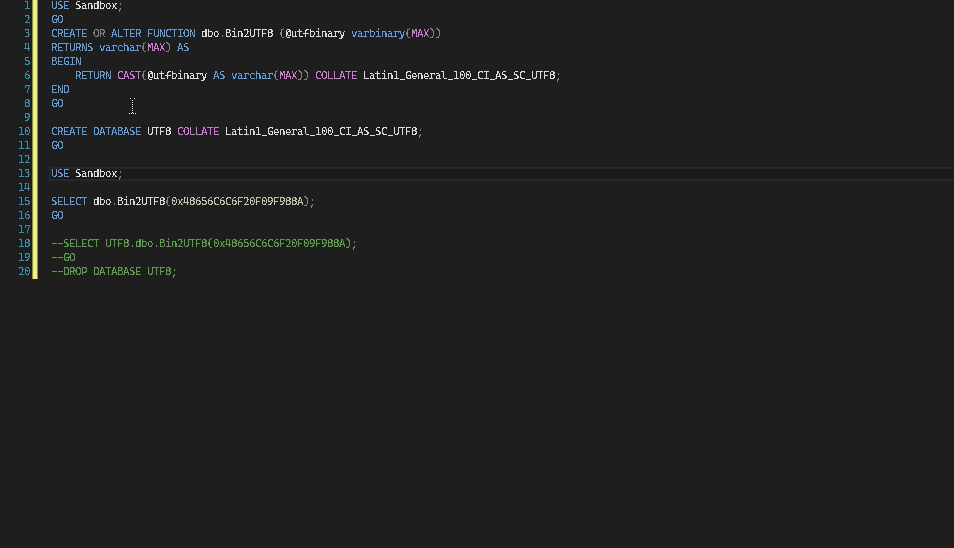954x548 pixels.
Task: Click the commented '--GO' on line 19
Action: pos(63,257)
